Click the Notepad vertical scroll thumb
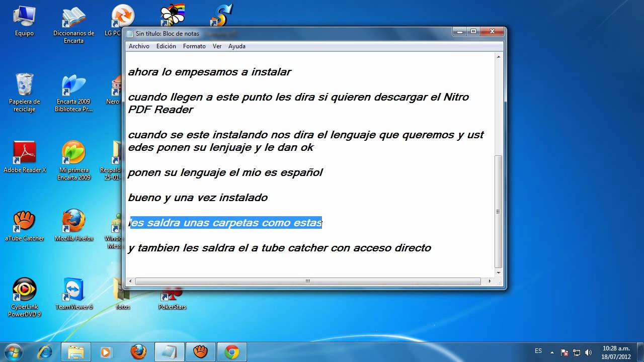 499,212
